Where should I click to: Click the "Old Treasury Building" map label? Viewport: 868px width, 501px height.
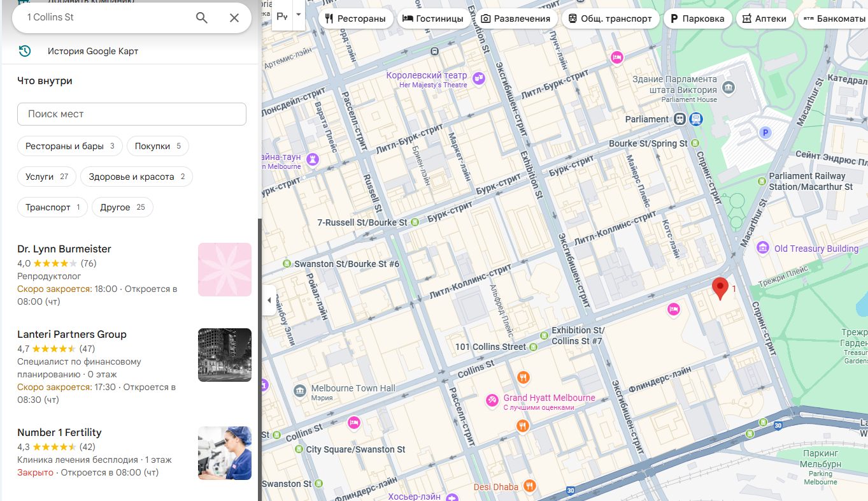point(816,249)
